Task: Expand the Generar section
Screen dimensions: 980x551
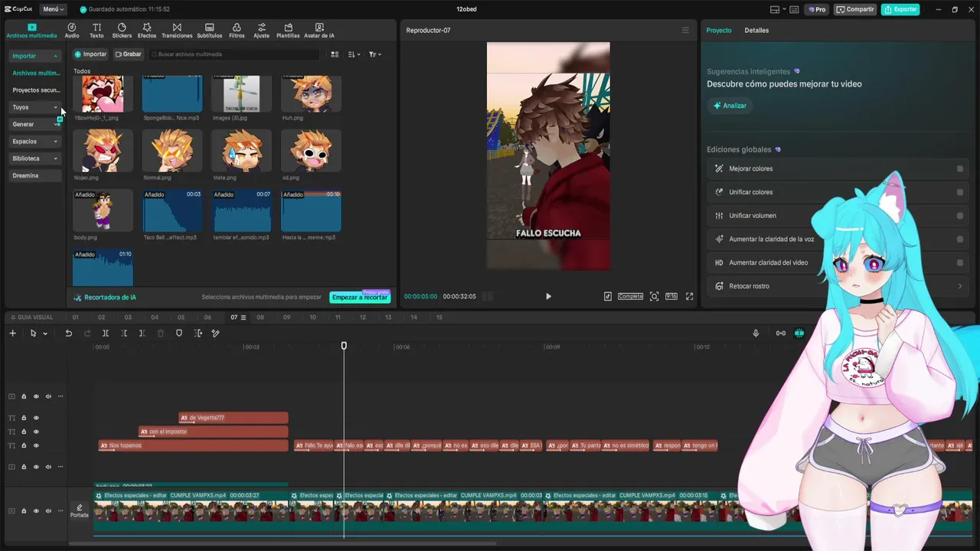Action: [x=34, y=124]
